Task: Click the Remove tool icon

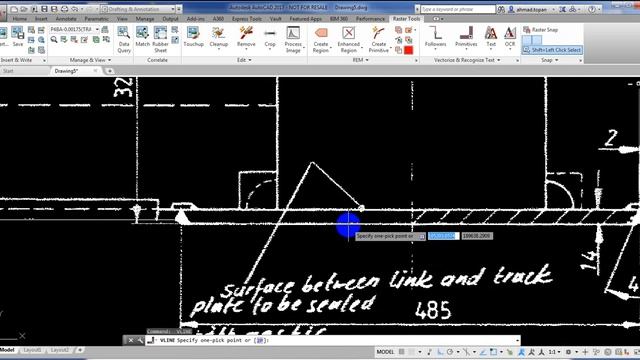Action: [x=246, y=33]
